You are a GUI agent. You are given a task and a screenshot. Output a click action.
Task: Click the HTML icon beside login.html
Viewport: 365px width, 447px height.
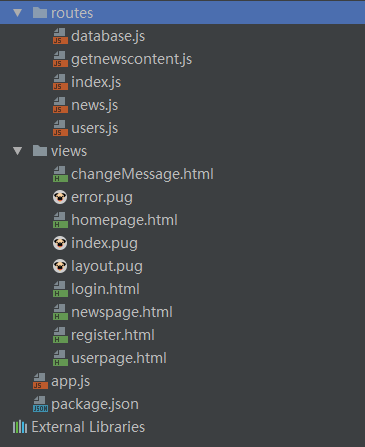tap(60, 289)
